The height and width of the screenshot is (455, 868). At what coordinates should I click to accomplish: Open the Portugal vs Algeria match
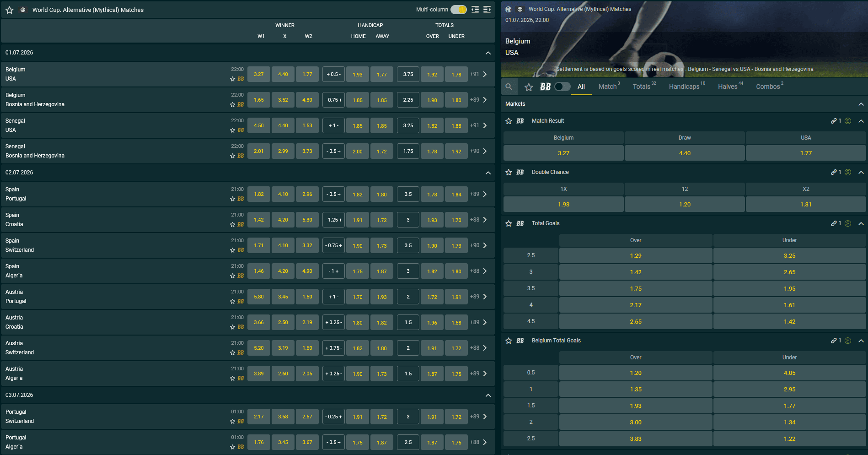[x=16, y=442]
